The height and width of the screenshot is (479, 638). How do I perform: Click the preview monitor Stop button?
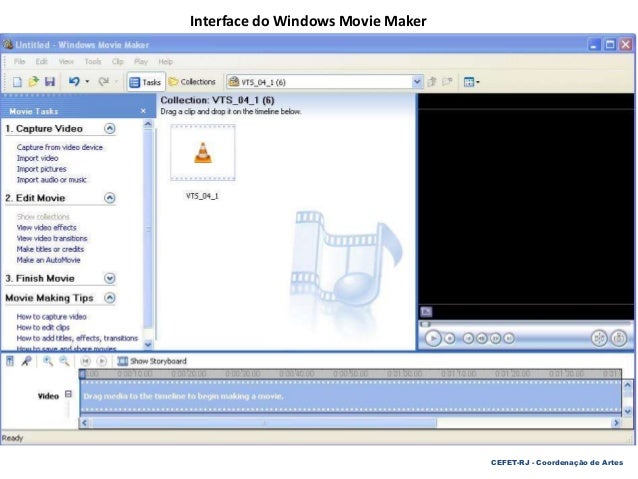(x=450, y=338)
